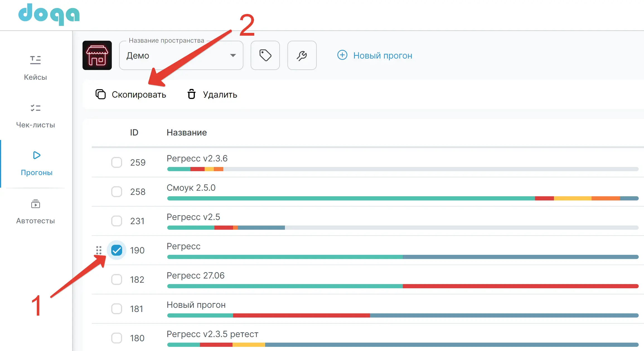Open the wrench settings button
This screenshot has width=644, height=351.
tap(302, 55)
